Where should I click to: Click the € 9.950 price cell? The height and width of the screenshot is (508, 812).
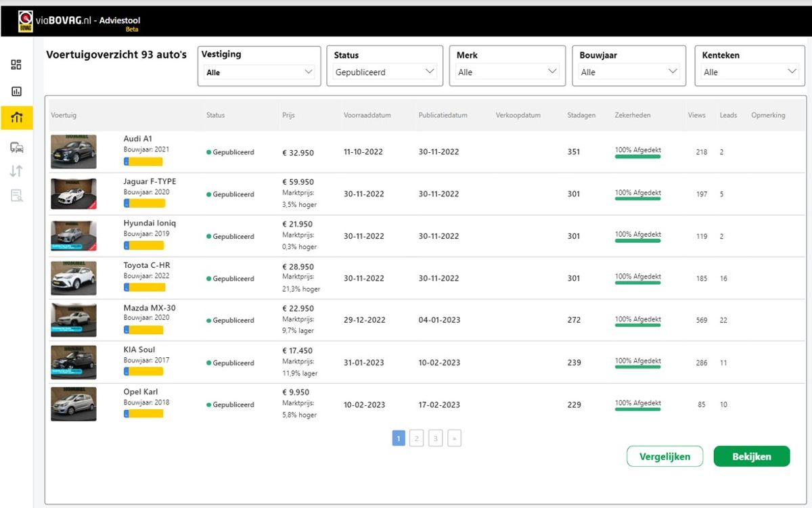click(296, 392)
